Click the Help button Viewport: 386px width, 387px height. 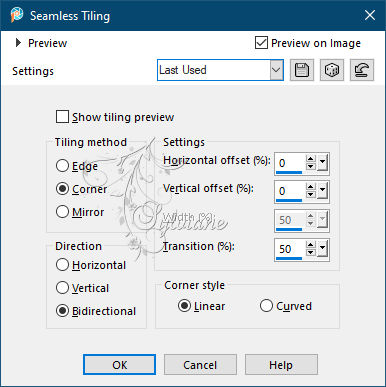(281, 365)
